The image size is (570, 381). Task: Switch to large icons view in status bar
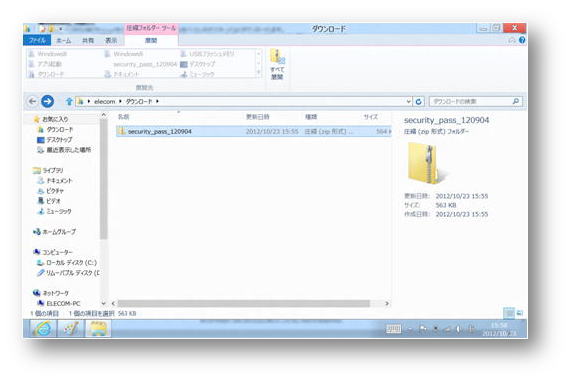(520, 313)
